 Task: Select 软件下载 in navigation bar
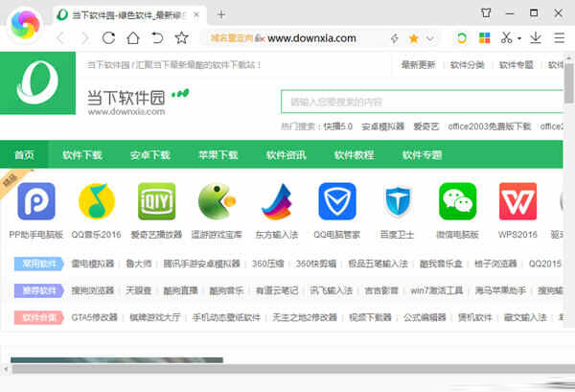(82, 154)
